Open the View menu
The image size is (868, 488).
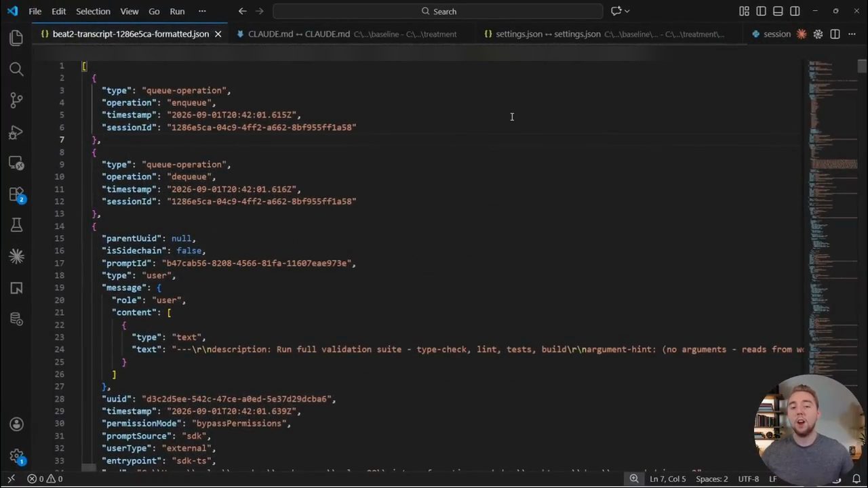[130, 11]
